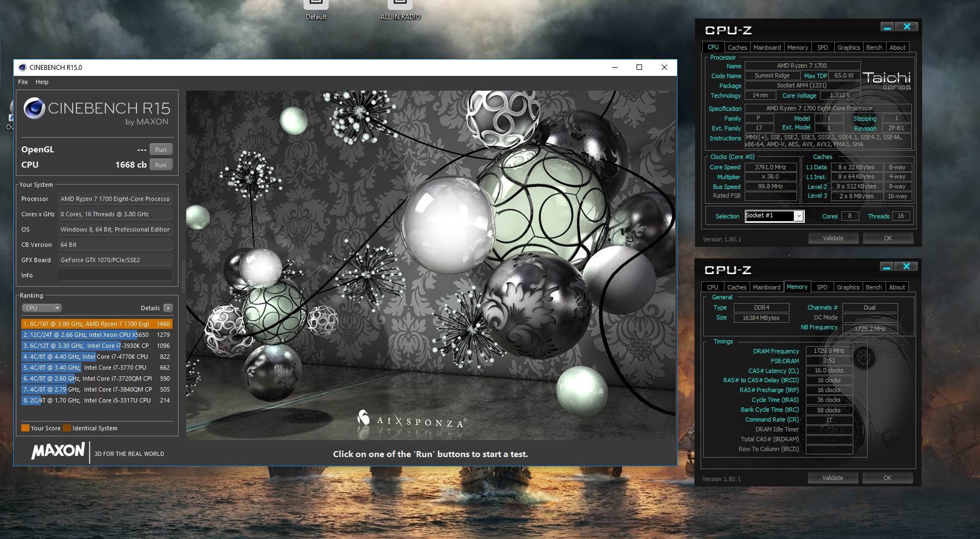
Task: Click the 1668 cb CPU score
Action: click(x=130, y=165)
